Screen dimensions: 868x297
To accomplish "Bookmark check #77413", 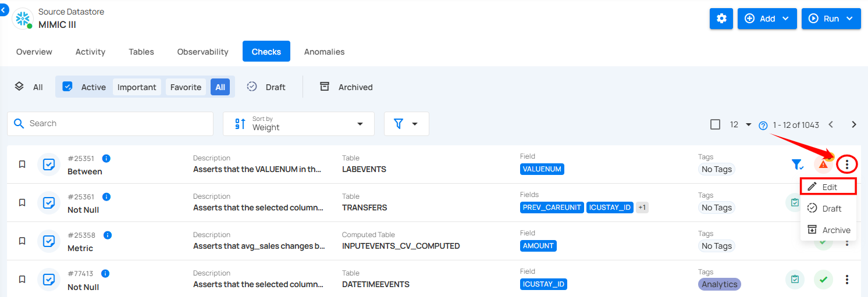I will [22, 280].
